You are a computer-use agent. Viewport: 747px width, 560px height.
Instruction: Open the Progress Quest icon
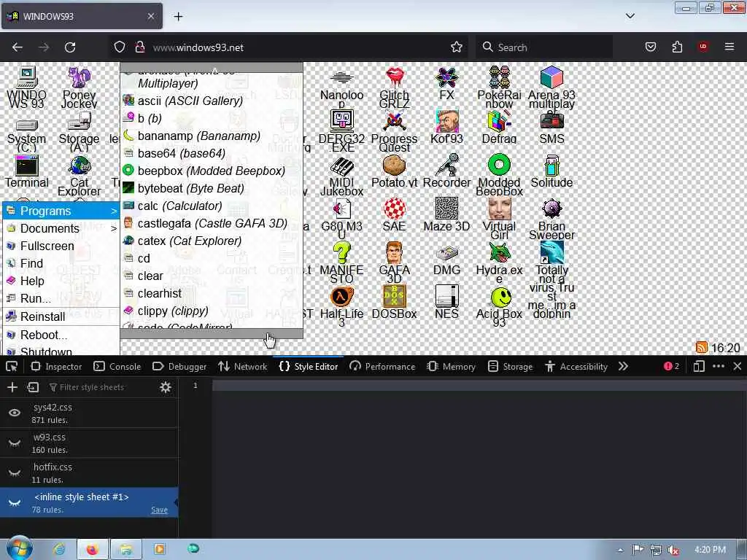(x=395, y=132)
